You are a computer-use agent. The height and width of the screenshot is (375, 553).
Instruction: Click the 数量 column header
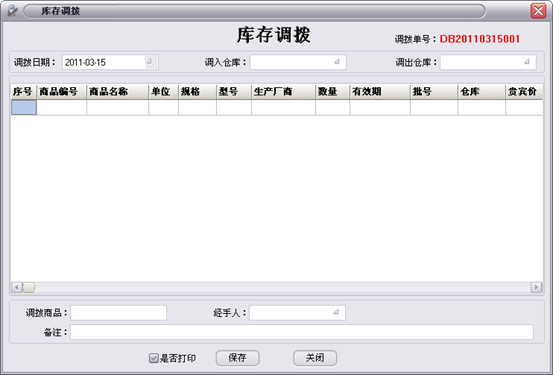click(x=333, y=92)
